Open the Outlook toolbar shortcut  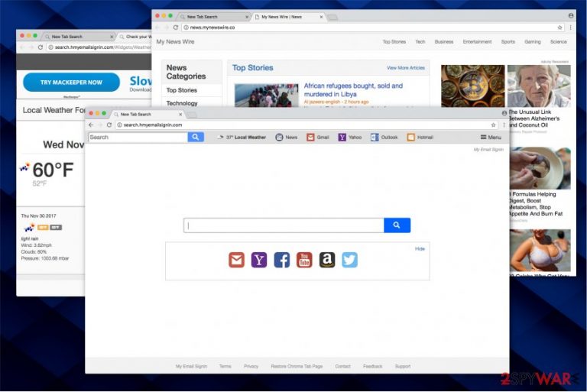384,138
